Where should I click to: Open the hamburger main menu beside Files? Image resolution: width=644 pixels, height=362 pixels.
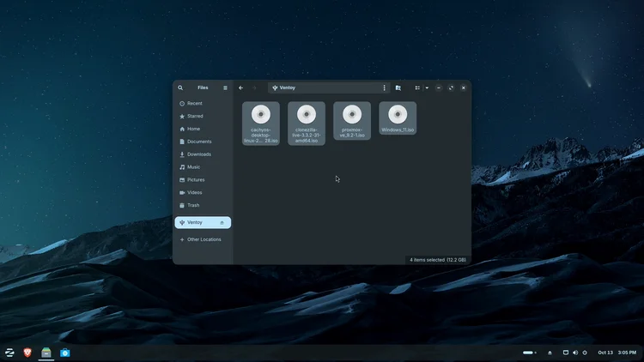coord(225,87)
